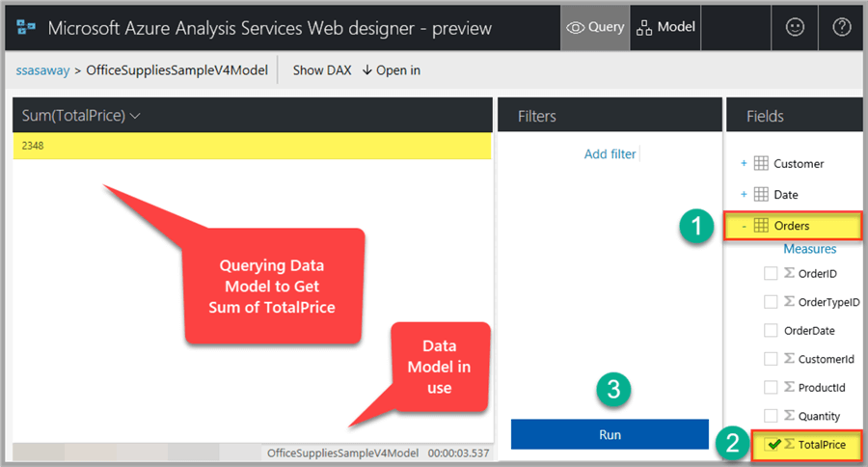Click the ssasaway breadcrumb link

pyautogui.click(x=42, y=70)
